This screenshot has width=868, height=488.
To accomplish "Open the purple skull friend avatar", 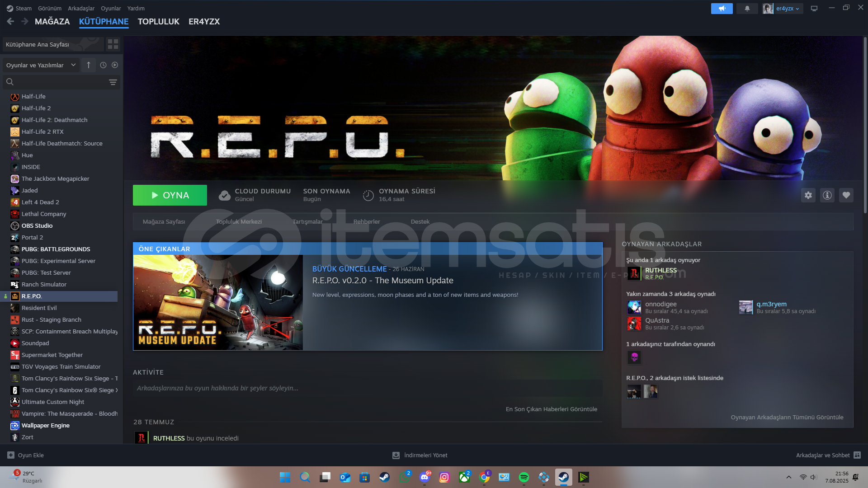I will pos(634,357).
